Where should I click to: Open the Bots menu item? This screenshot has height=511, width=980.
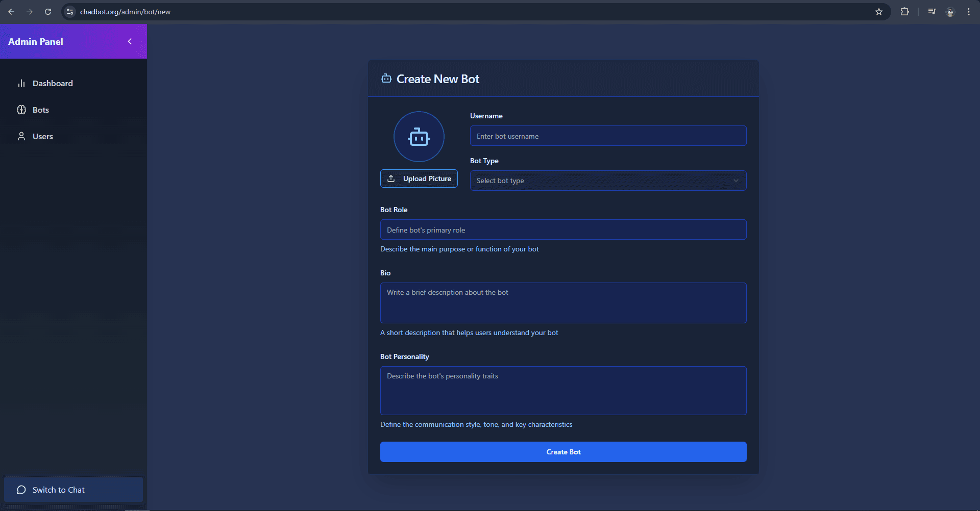(x=41, y=110)
